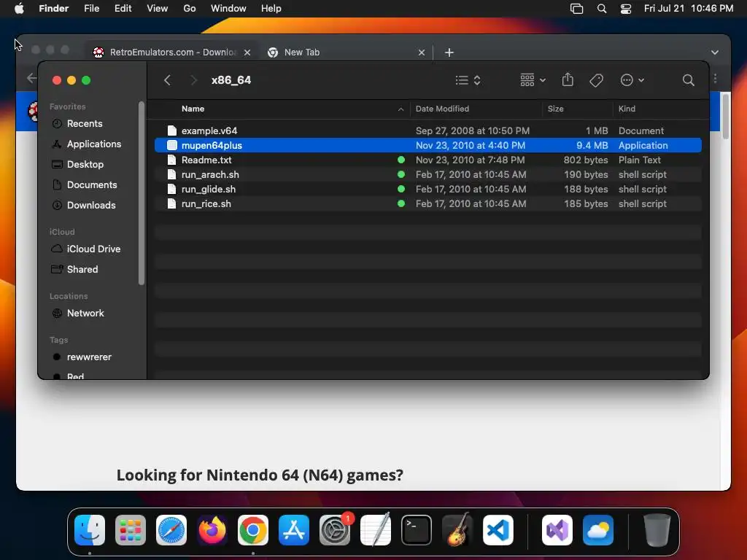Click the Share toolbar icon

click(568, 79)
